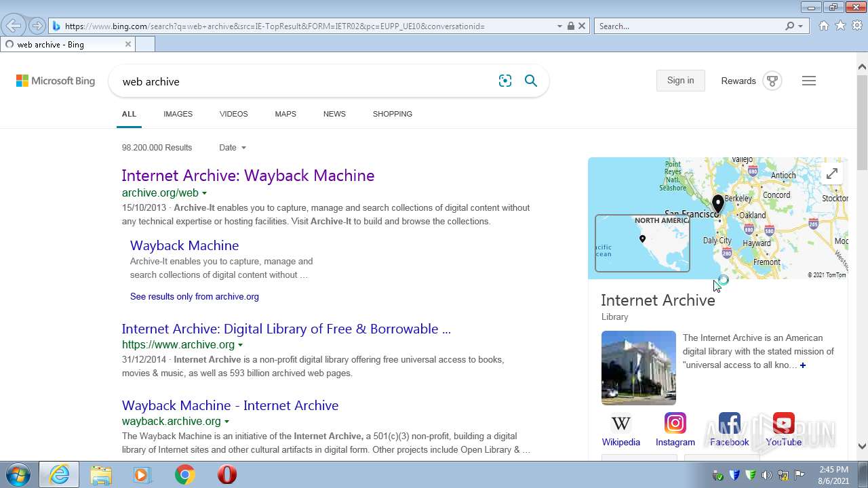Open 'Internet Archive: Wayback Machine' result
The width and height of the screenshot is (868, 488).
click(x=248, y=176)
